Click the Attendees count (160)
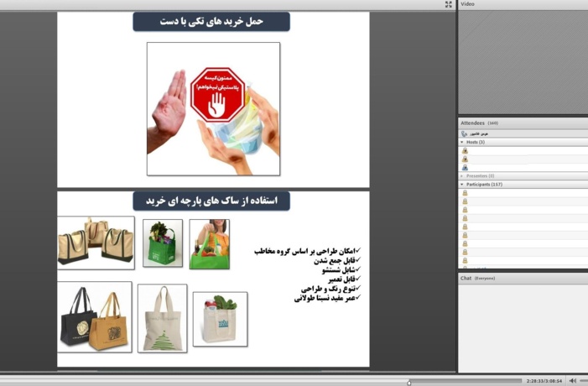The image size is (588, 386). (x=492, y=123)
